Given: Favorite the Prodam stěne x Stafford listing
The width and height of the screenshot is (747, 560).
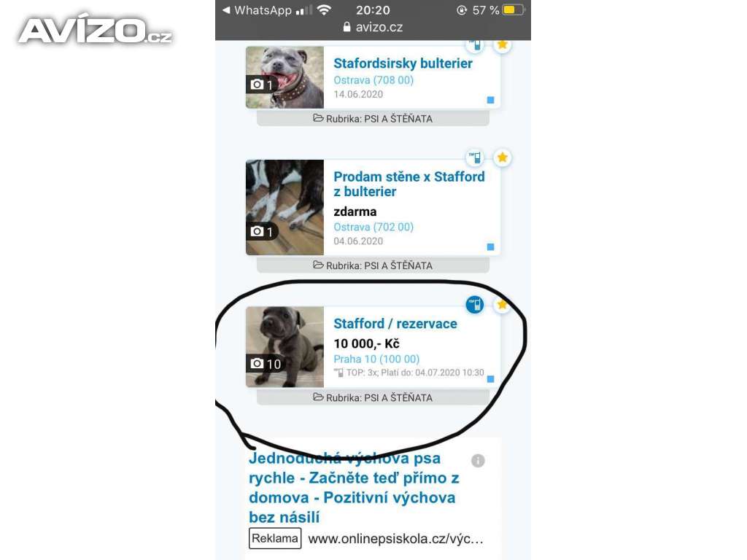Looking at the screenshot, I should (502, 157).
